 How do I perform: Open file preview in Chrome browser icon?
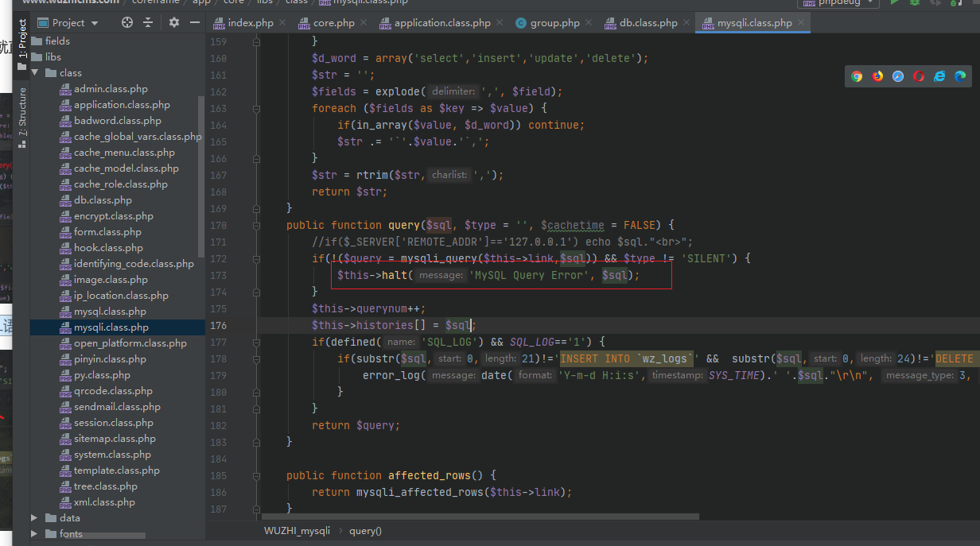click(857, 76)
